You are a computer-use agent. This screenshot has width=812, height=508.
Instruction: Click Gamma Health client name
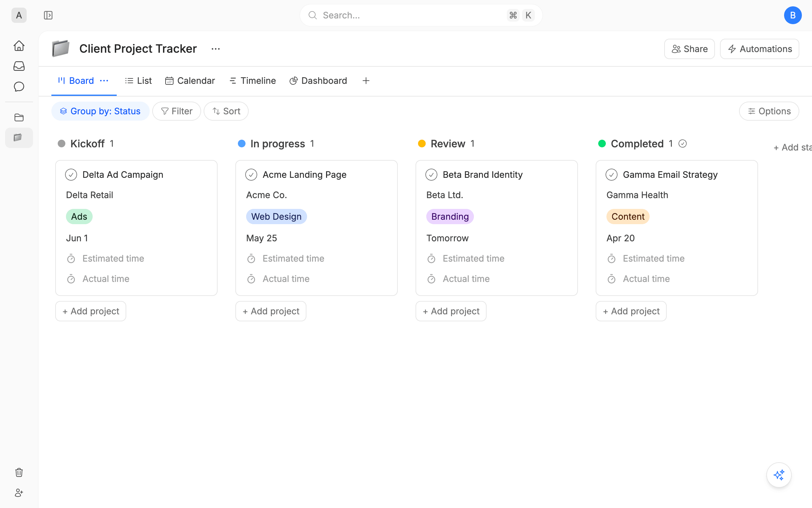[x=637, y=195]
